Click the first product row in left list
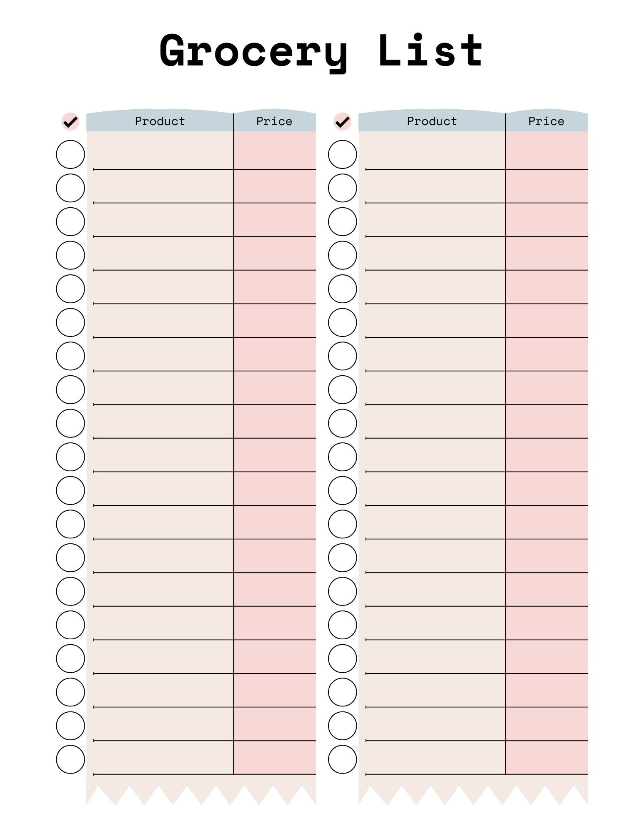This screenshot has width=644, height=834. coord(160,151)
